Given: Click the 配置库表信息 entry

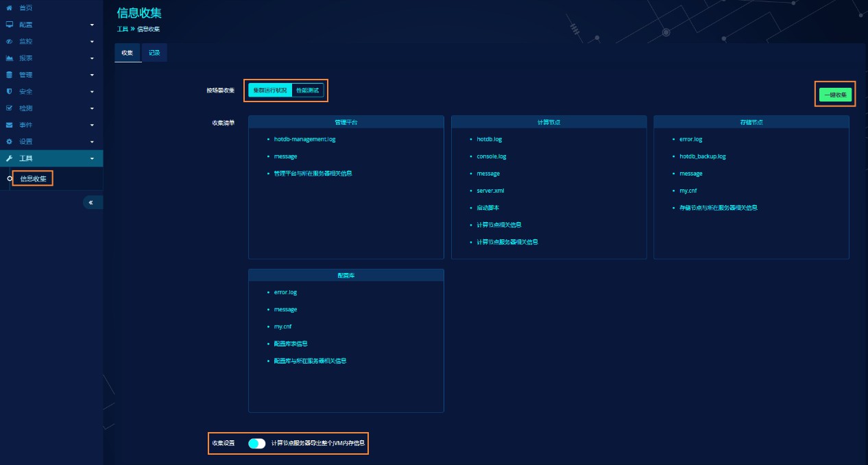Looking at the screenshot, I should point(291,344).
